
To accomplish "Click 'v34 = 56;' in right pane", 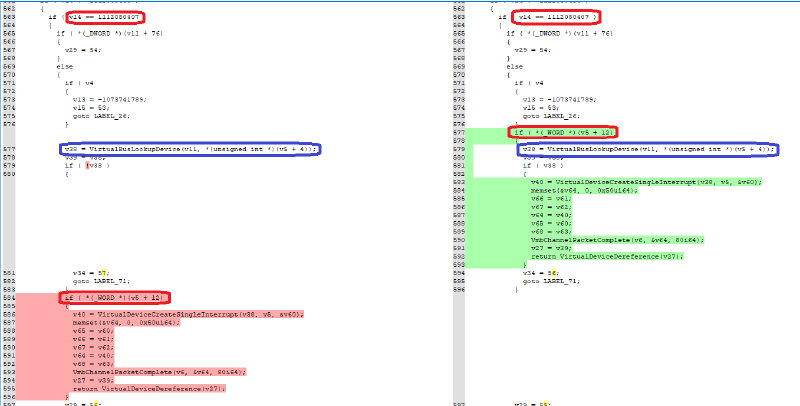I will pyautogui.click(x=541, y=273).
